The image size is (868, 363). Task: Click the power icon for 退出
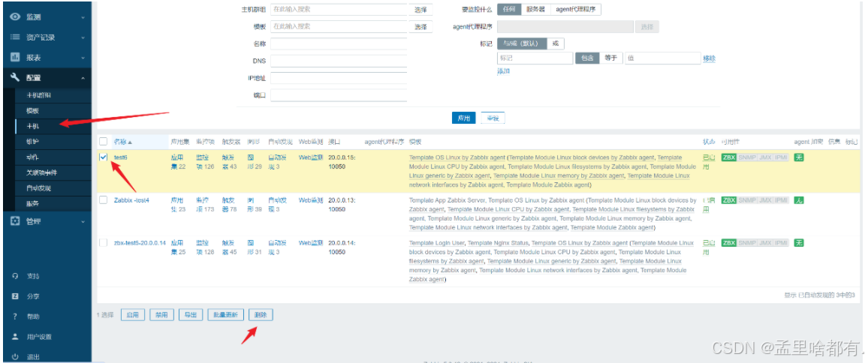pos(16,357)
